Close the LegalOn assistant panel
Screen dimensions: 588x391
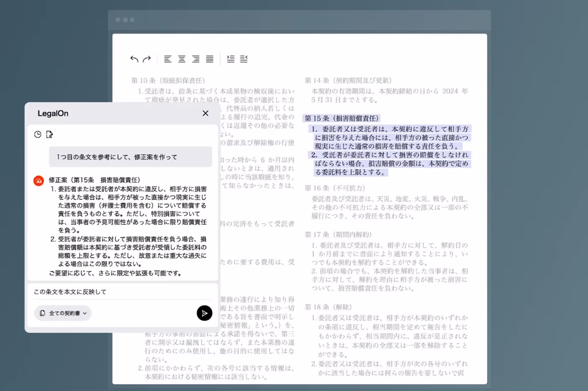205,113
